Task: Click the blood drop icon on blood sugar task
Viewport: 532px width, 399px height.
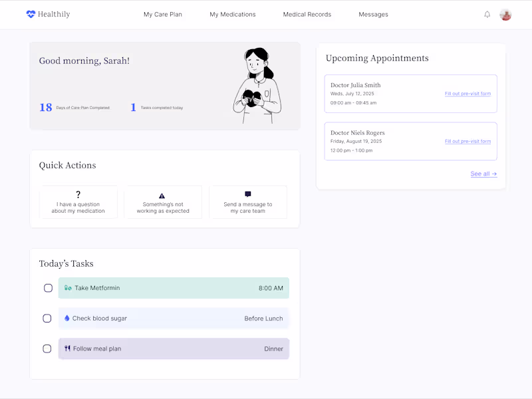Action: click(x=66, y=318)
